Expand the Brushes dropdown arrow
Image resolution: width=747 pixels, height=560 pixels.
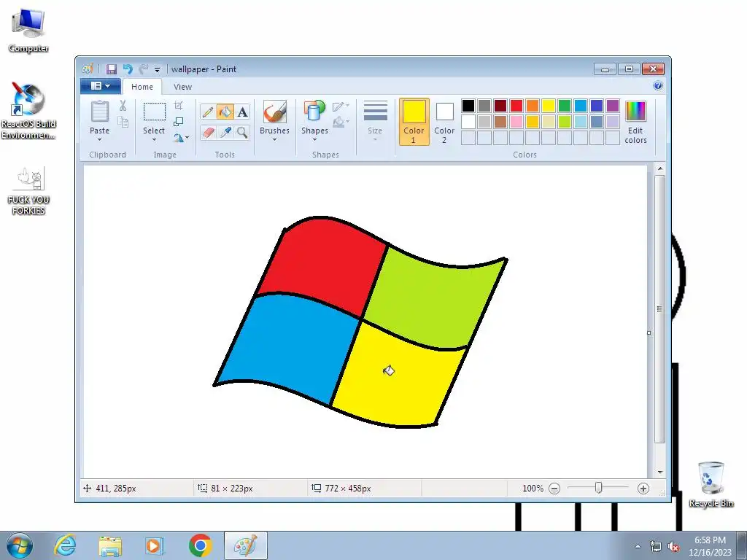pos(274,139)
